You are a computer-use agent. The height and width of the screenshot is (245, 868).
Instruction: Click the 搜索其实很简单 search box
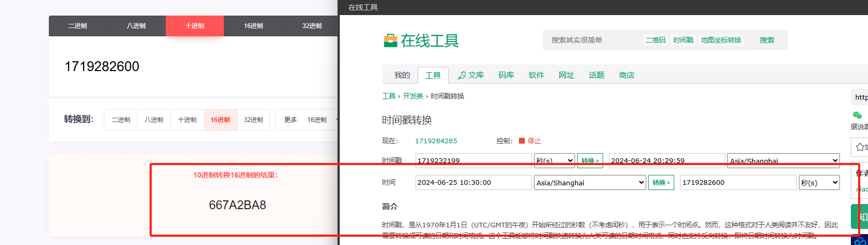(592, 40)
